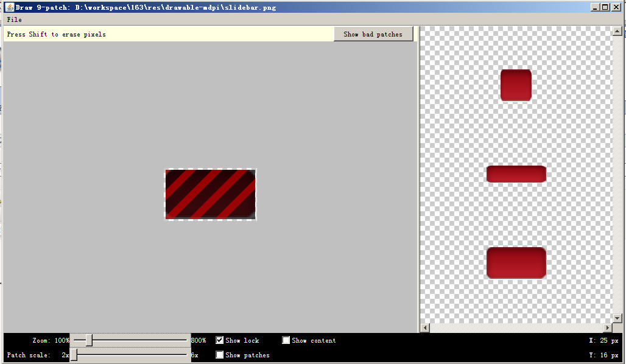
Task: Click the horizontally stretched preview thumbnail
Action: (516, 174)
